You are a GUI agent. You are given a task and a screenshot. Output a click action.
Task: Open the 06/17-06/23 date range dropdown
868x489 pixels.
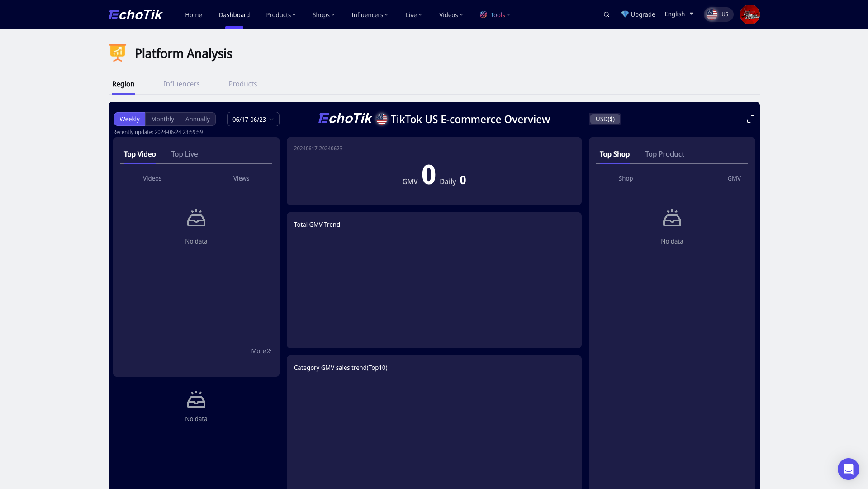[x=253, y=120]
